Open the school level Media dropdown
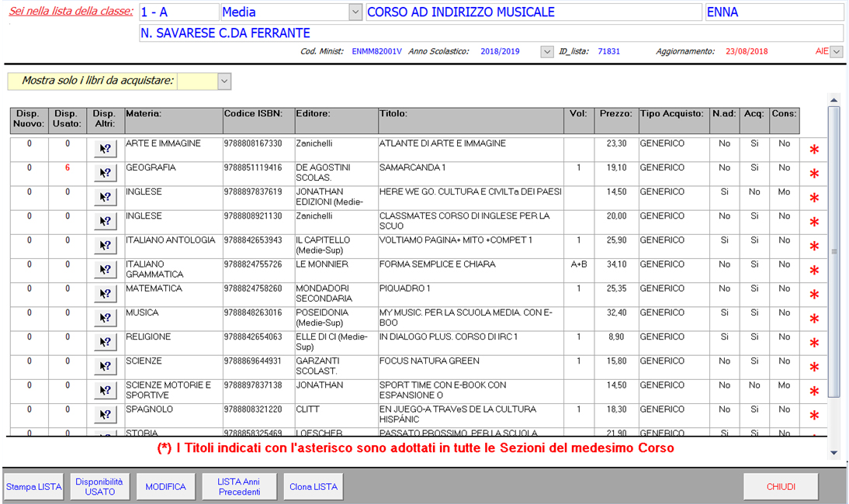The height and width of the screenshot is (504, 849). pyautogui.click(x=355, y=12)
